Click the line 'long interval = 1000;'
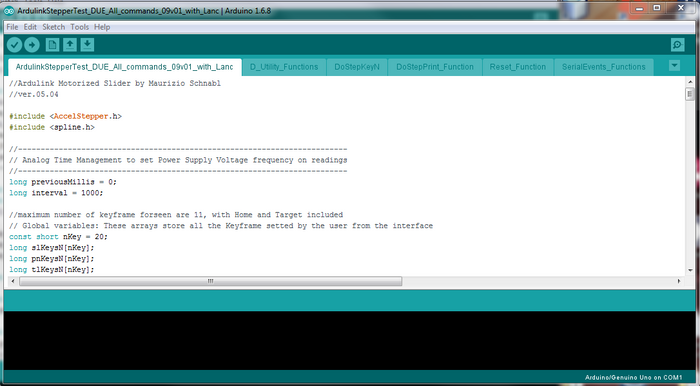 coord(56,193)
